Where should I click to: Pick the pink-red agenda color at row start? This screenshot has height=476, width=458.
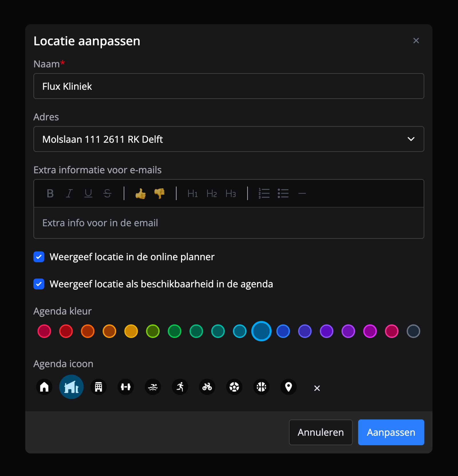(44, 331)
